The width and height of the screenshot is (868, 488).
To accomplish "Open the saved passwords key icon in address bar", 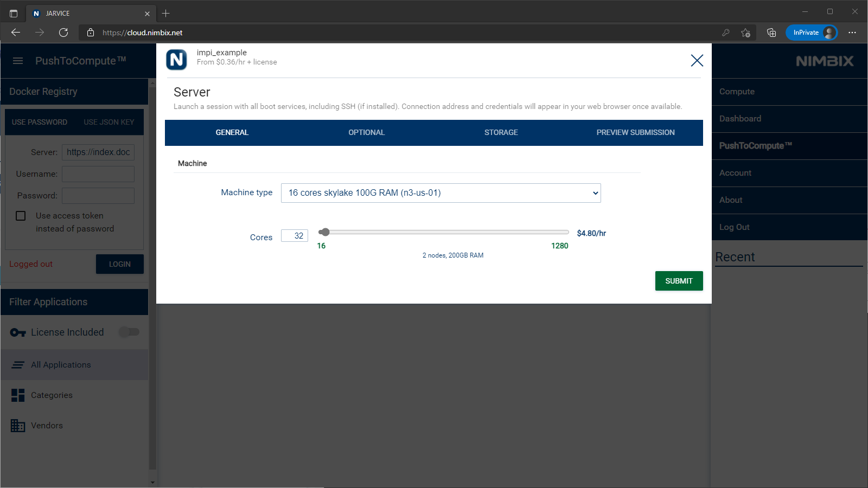I will pos(726,33).
